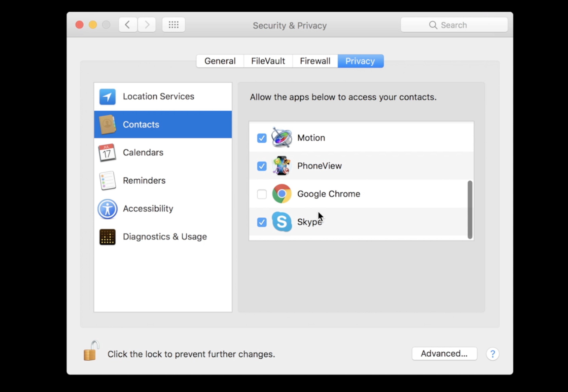568x392 pixels.
Task: Show all preferences grid button
Action: pos(174,25)
